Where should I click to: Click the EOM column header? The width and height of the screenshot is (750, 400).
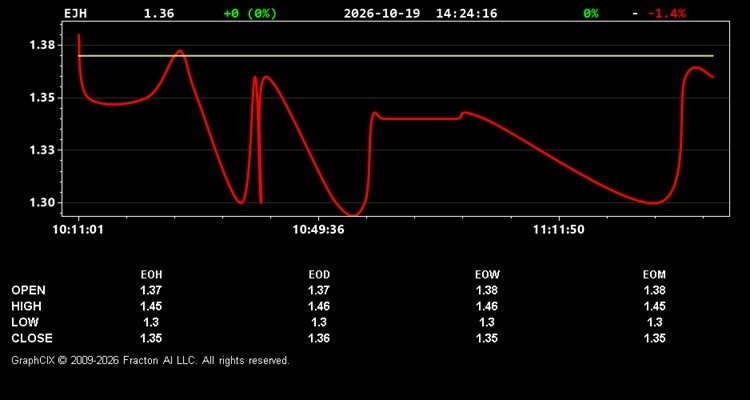pos(654,275)
